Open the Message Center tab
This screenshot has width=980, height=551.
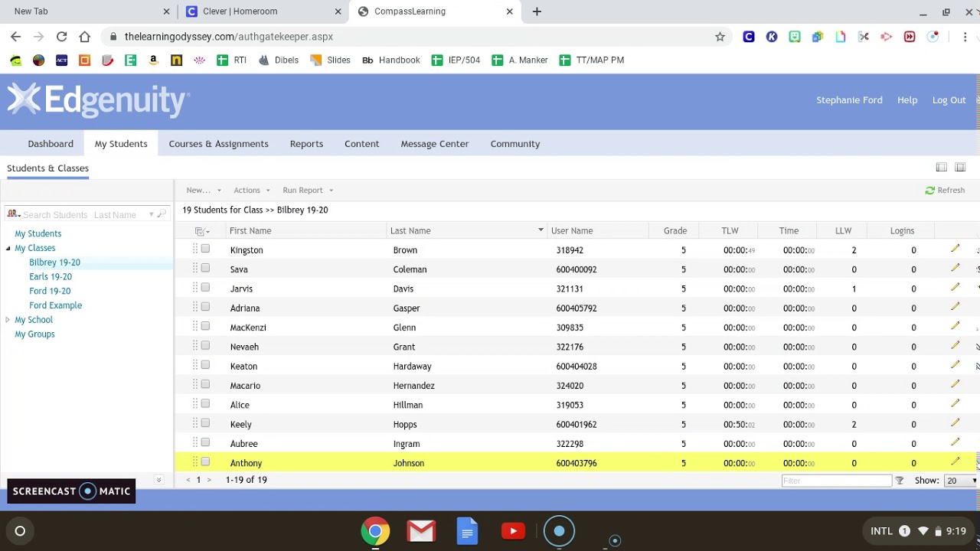[x=435, y=143]
